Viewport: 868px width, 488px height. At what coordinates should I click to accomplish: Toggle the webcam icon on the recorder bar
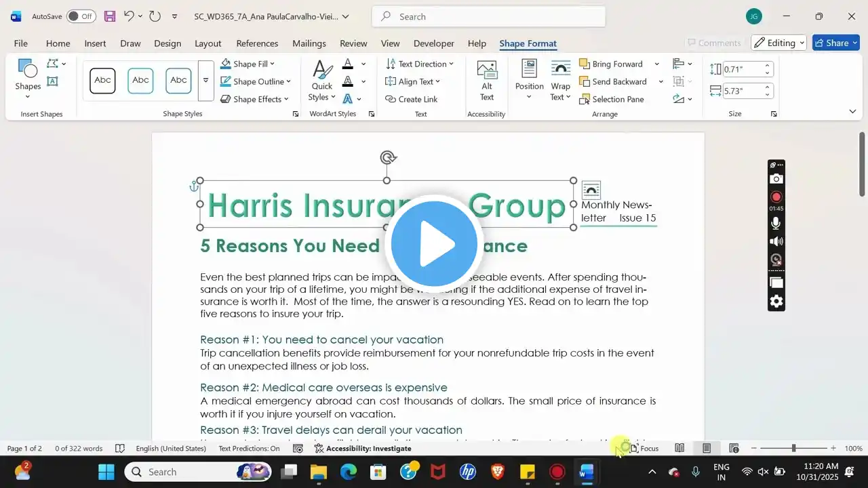[x=776, y=260]
